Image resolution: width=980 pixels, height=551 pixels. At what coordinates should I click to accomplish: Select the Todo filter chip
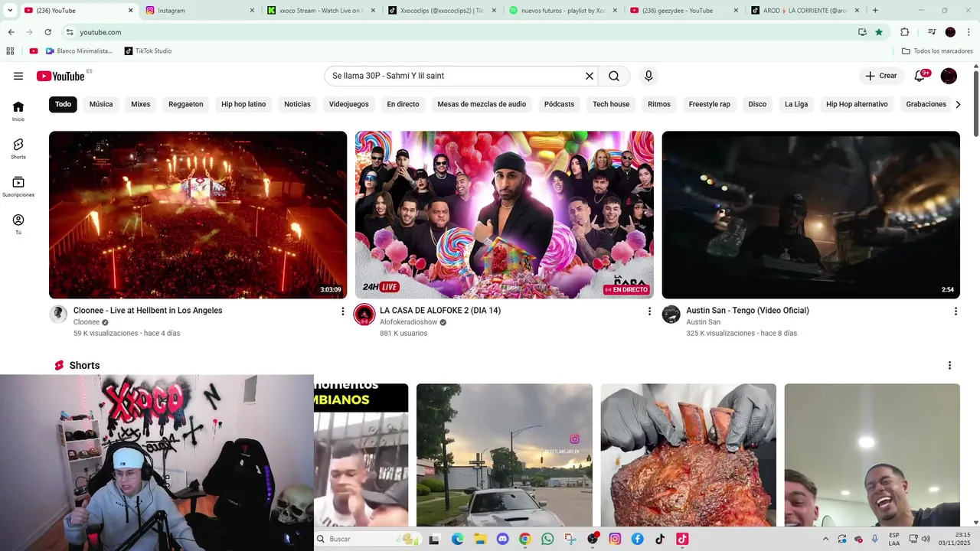[63, 104]
